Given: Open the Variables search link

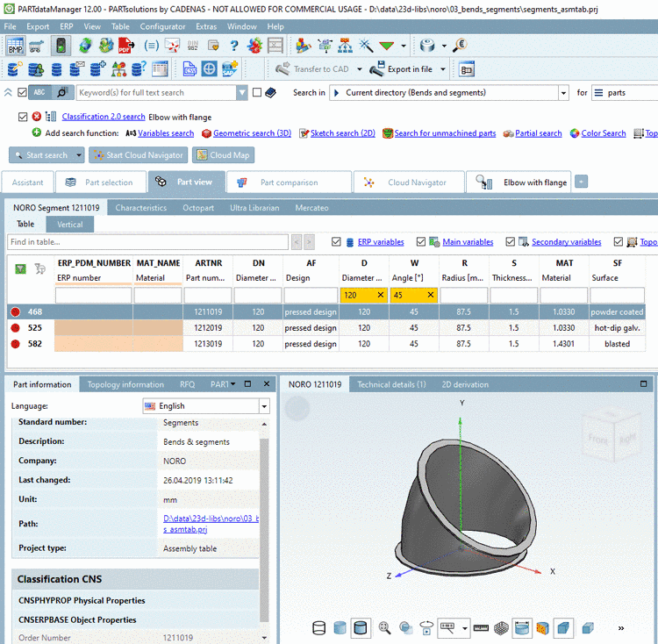Looking at the screenshot, I should (x=166, y=133).
